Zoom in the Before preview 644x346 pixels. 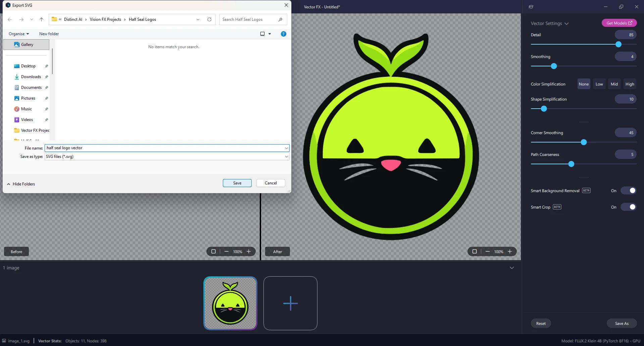click(x=249, y=251)
